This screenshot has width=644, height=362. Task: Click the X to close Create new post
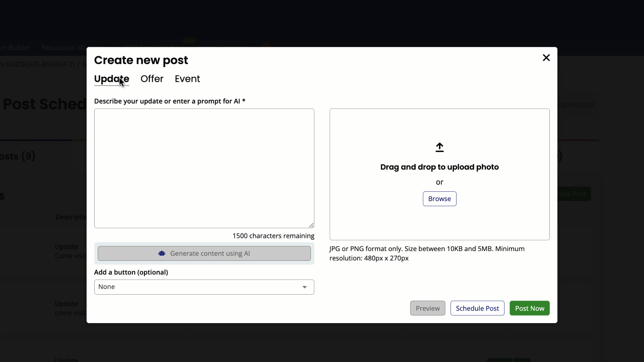point(546,58)
